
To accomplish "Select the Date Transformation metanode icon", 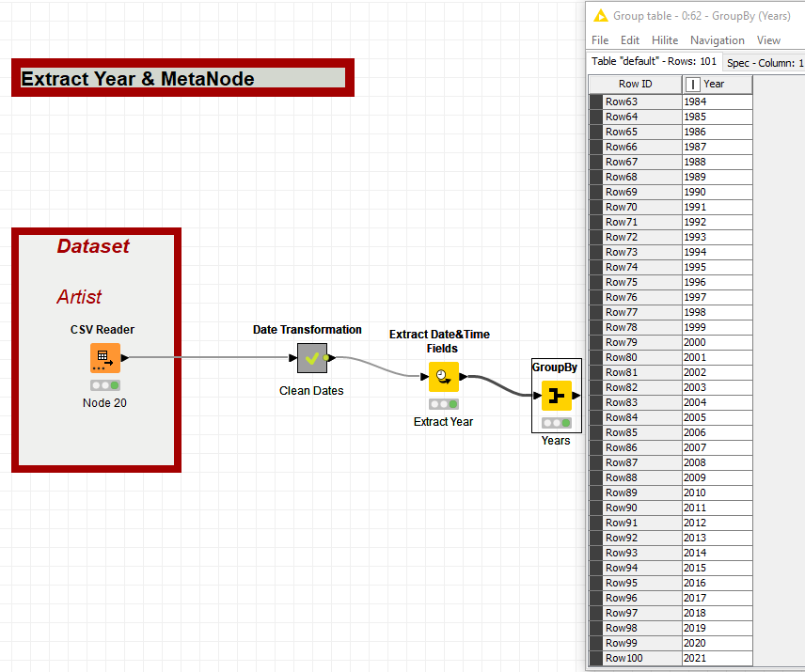I will [312, 358].
